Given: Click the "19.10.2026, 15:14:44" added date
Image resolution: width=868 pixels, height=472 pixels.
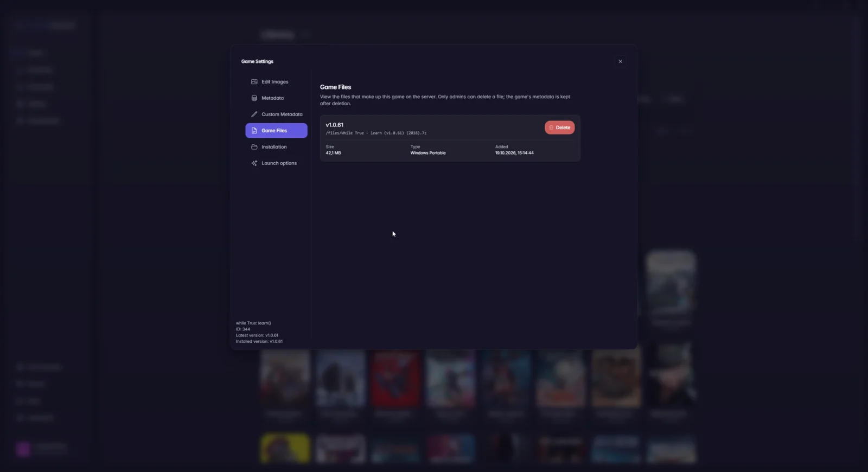Looking at the screenshot, I should 514,153.
